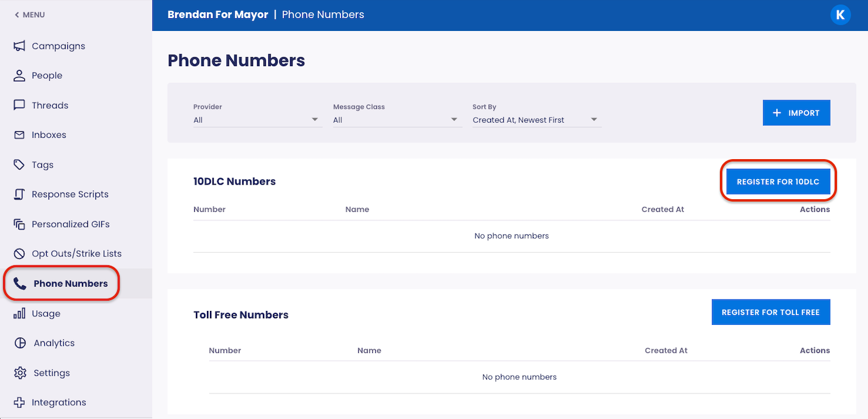Select the Analytics sidebar icon
868x419 pixels.
click(20, 342)
